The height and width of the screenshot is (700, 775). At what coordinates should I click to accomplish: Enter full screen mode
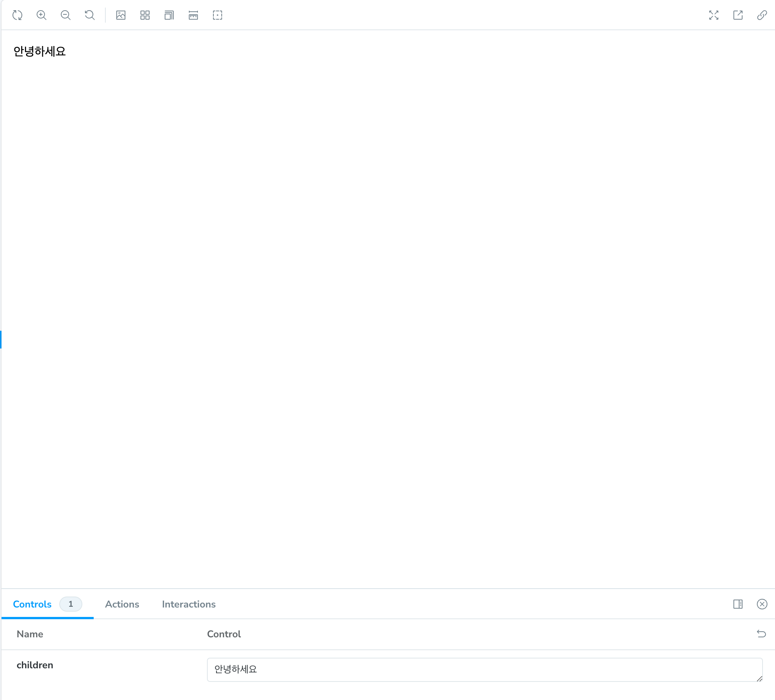(x=713, y=15)
